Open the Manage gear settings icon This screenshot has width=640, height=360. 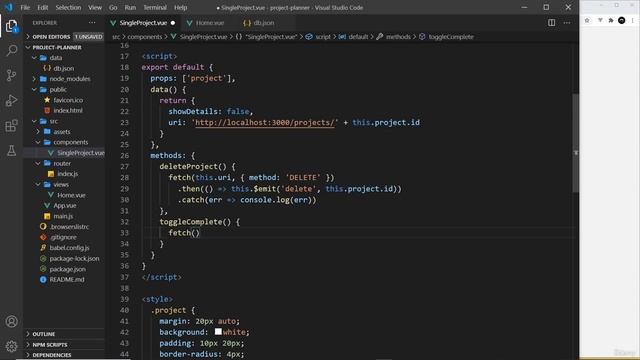point(11,346)
